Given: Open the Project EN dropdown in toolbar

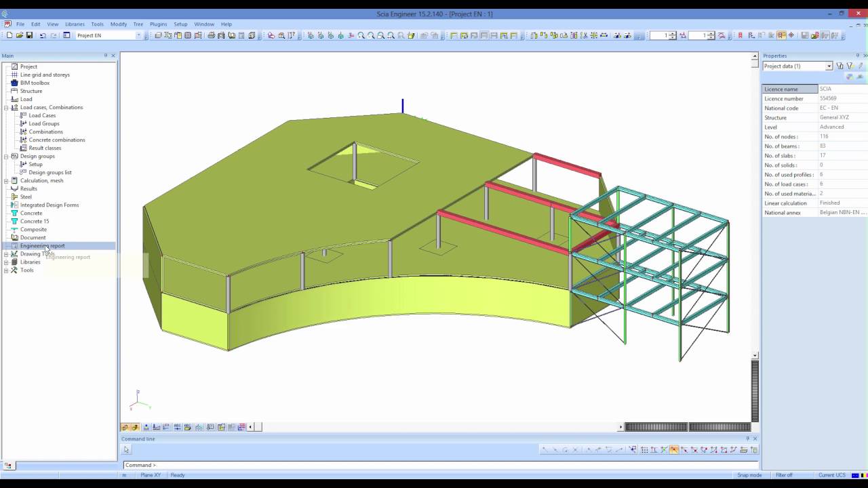Looking at the screenshot, I should click(x=138, y=35).
